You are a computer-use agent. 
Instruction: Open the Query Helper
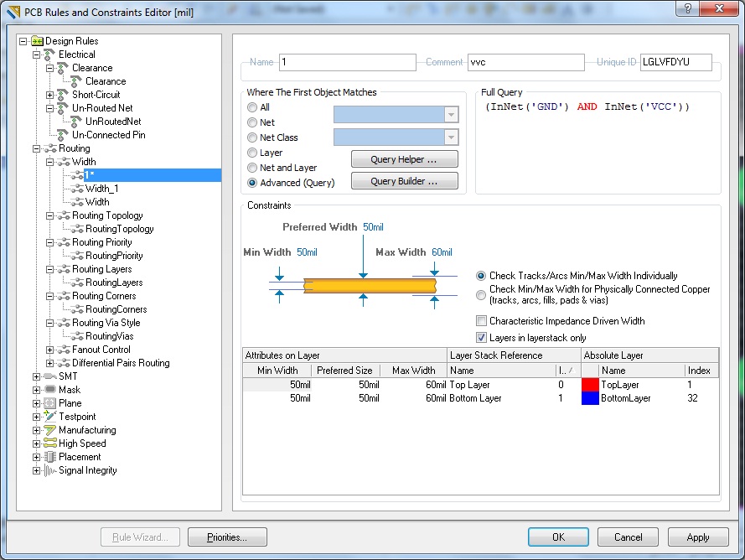(404, 159)
